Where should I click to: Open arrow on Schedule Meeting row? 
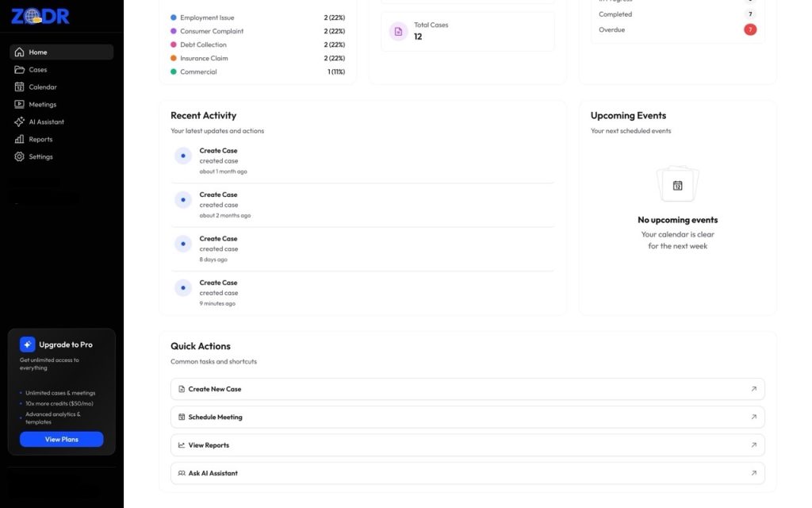coord(753,417)
